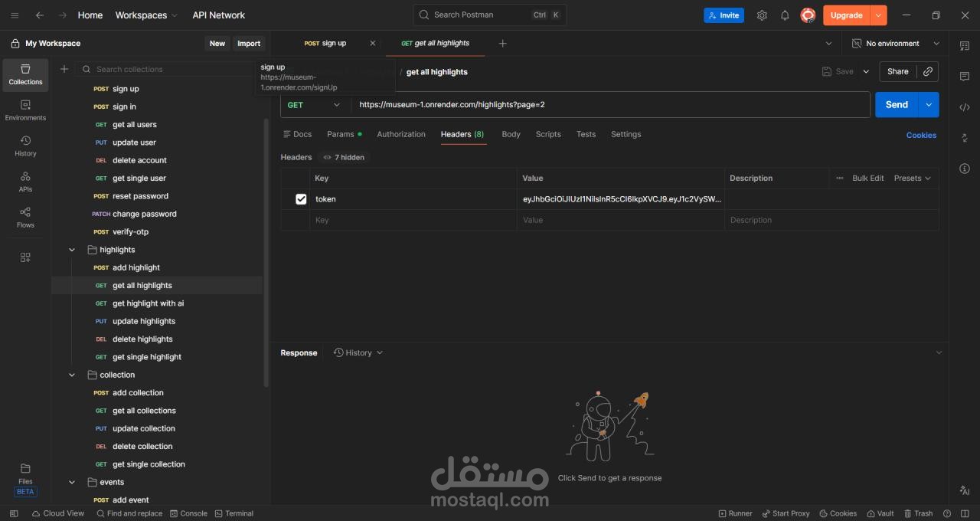The width and height of the screenshot is (980, 521).
Task: Open the status bar layout icon
Action: point(964,513)
